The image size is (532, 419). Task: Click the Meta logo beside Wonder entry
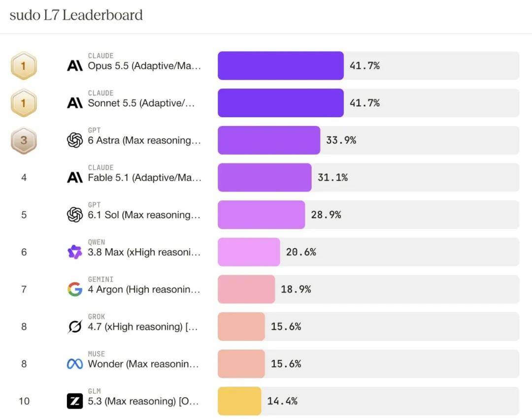(x=75, y=364)
